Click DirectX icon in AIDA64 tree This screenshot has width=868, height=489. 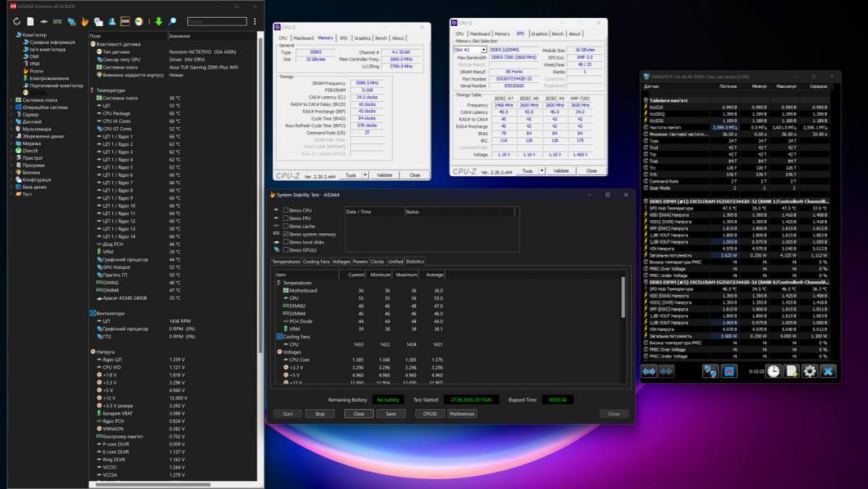(x=18, y=151)
